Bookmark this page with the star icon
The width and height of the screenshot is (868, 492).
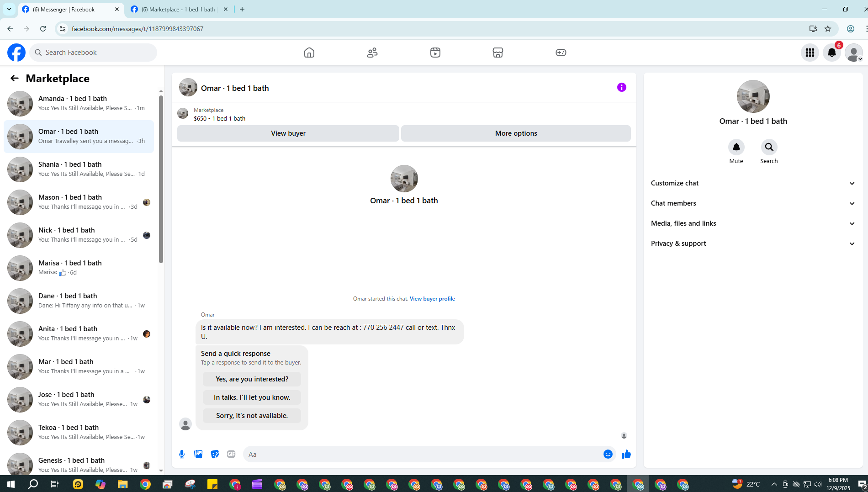point(828,29)
